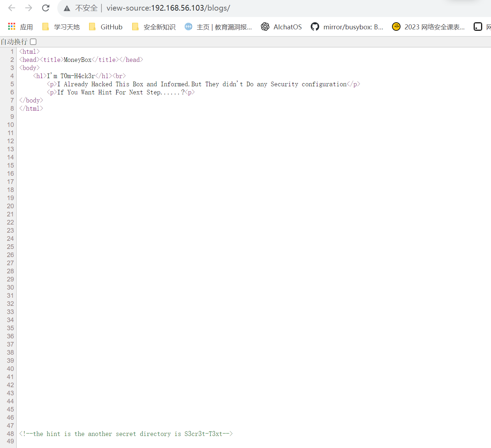Click the 应用 apps label

27,27
